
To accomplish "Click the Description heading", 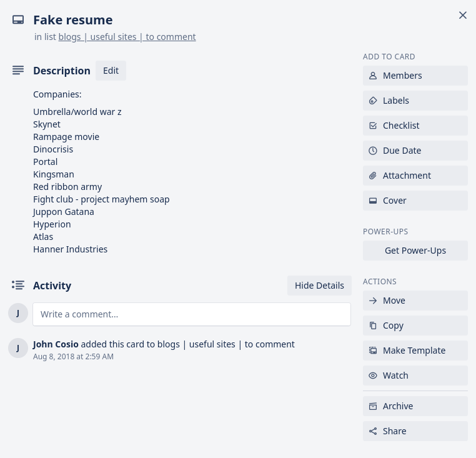I will pyautogui.click(x=62, y=71).
